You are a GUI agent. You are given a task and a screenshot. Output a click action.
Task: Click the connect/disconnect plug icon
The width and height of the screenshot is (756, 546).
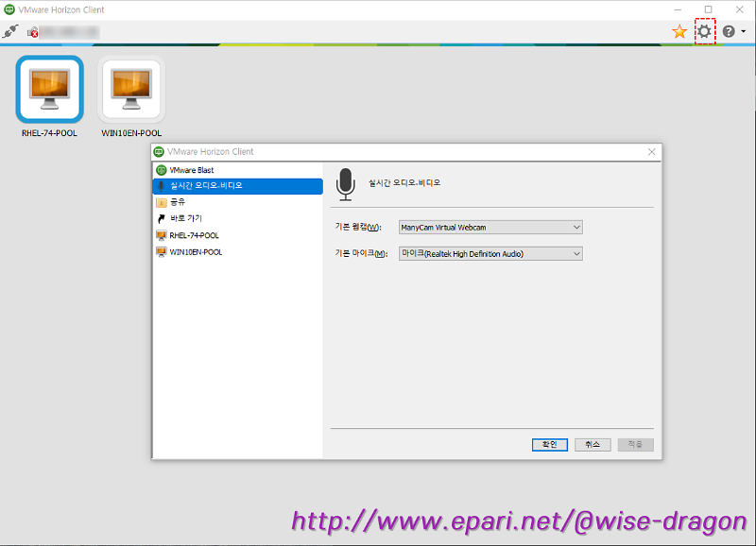click(x=10, y=31)
